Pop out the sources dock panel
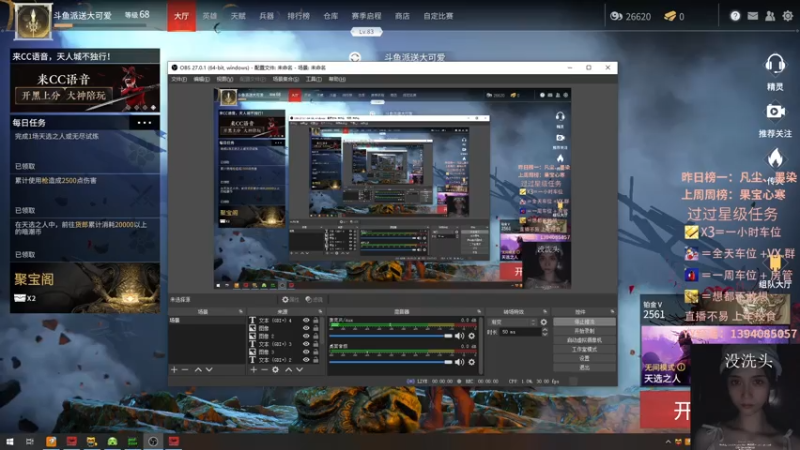This screenshot has height=450, width=800. click(x=320, y=311)
